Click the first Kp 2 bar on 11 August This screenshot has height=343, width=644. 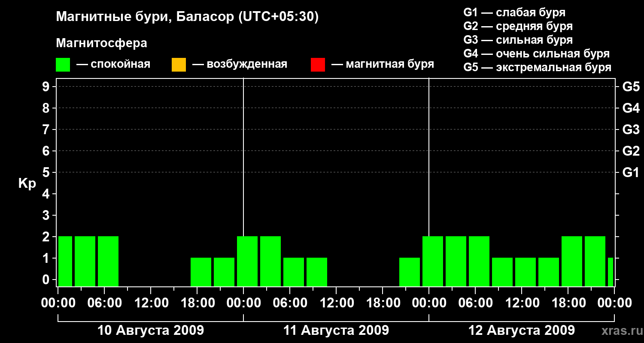247,261
